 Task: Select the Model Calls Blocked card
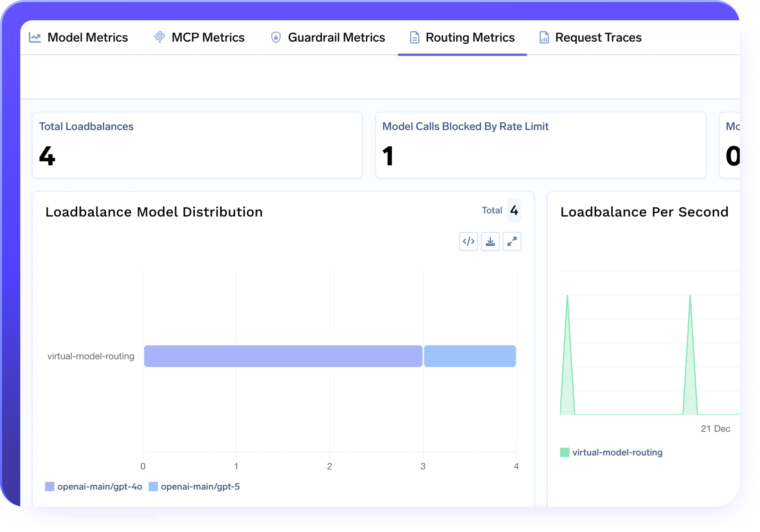541,145
